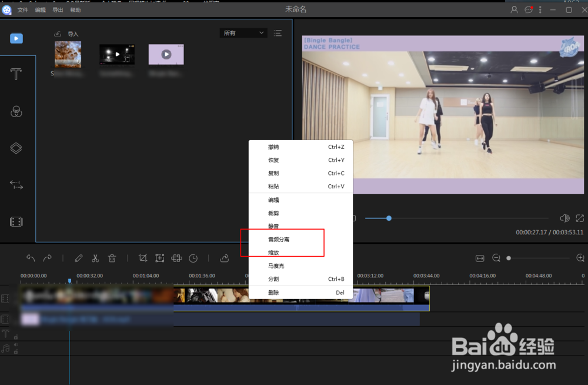Click the time readout 00:00:27.17 / 00:03:53.11

click(549, 232)
